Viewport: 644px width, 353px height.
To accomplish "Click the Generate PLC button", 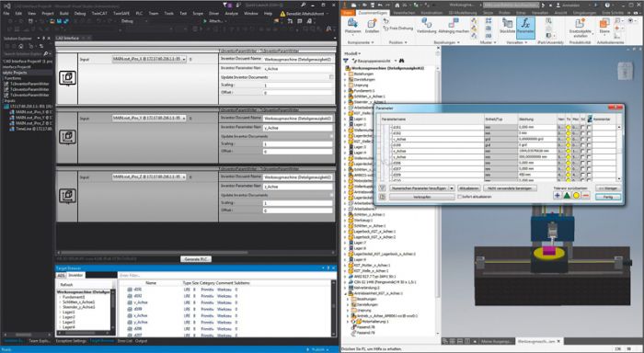I will click(196, 259).
